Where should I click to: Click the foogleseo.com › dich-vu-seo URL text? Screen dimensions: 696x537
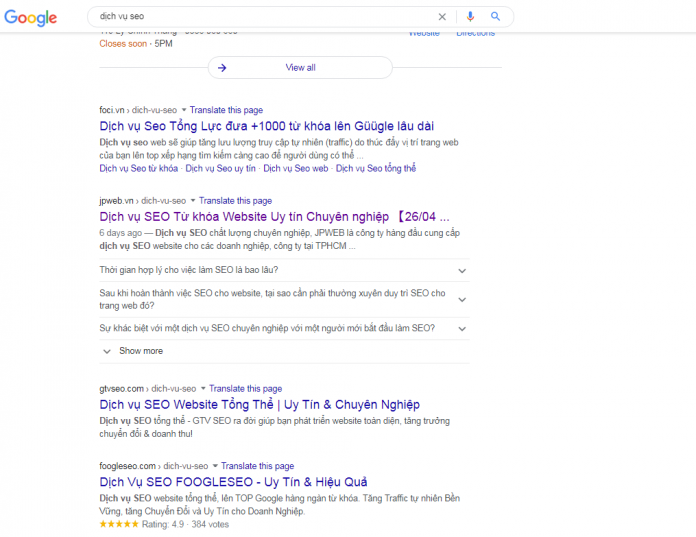point(154,466)
